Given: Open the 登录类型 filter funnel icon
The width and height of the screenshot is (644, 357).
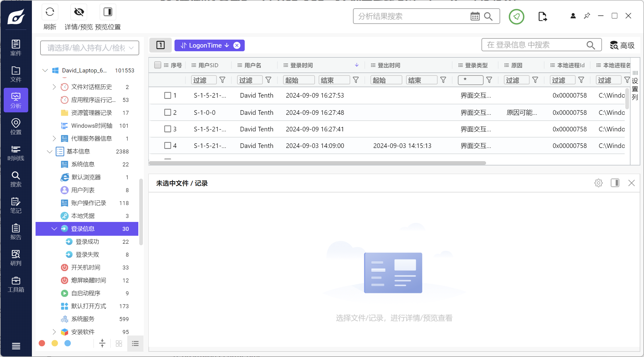Looking at the screenshot, I should (x=489, y=80).
